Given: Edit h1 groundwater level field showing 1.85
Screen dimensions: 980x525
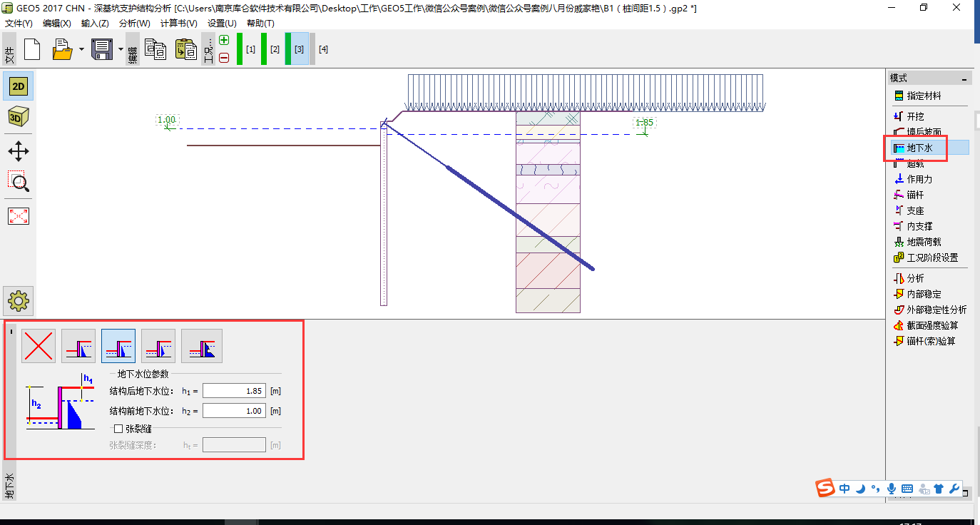Looking at the screenshot, I should (234, 391).
